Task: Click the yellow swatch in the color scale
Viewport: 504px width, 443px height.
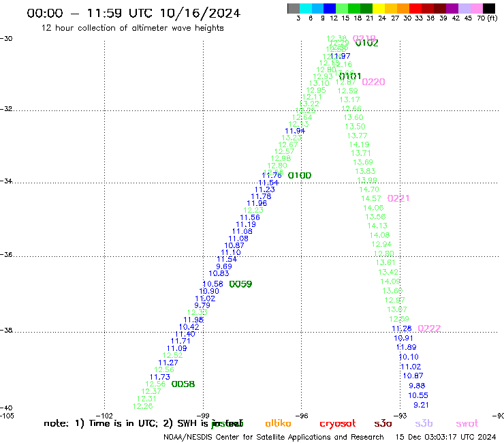Action: click(379, 8)
